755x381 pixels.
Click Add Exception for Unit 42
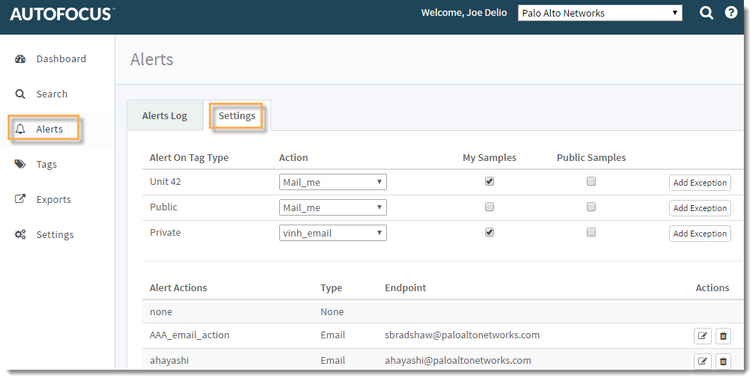pyautogui.click(x=700, y=183)
